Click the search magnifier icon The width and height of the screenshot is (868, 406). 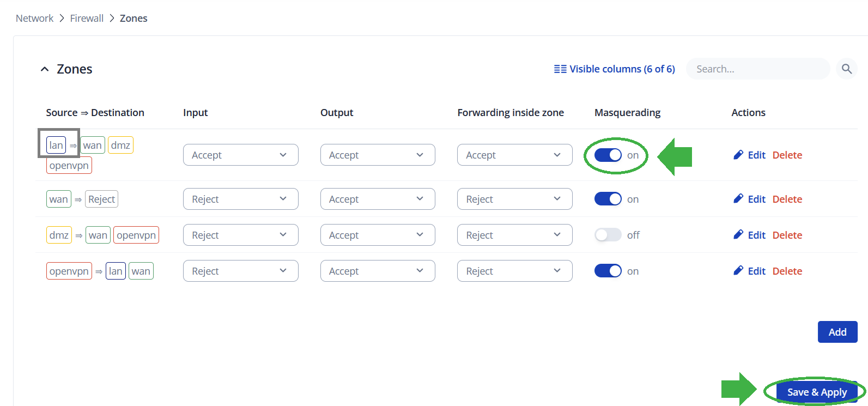pos(846,69)
